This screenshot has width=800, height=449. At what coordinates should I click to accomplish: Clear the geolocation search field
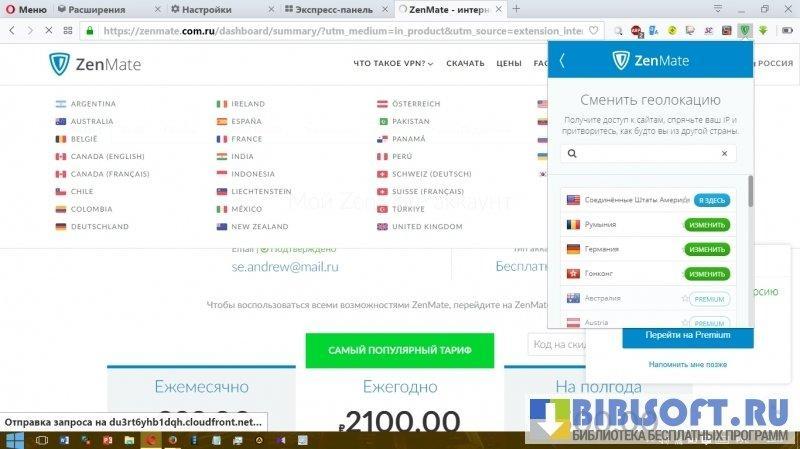[x=724, y=153]
